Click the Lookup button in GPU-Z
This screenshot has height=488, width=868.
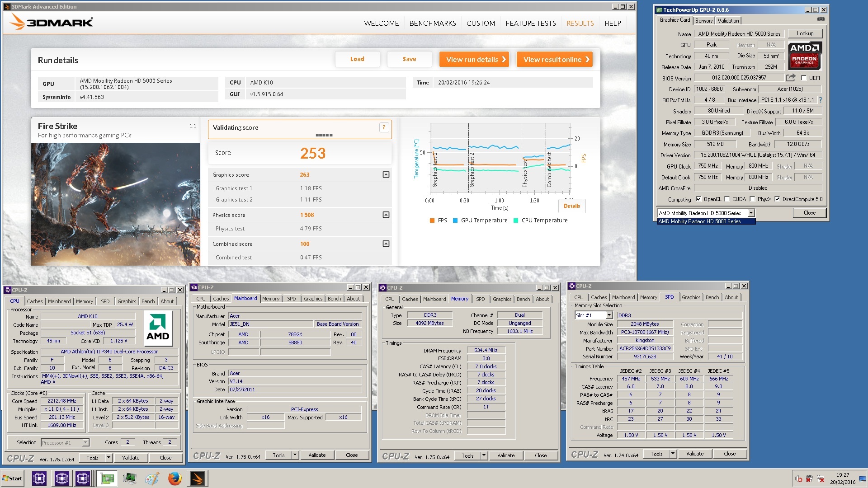coord(805,33)
